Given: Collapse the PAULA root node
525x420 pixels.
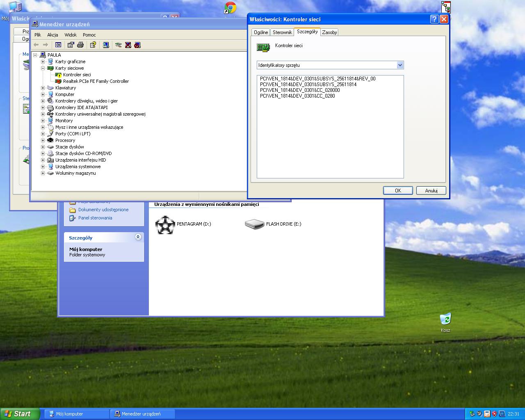Looking at the screenshot, I should (35, 55).
